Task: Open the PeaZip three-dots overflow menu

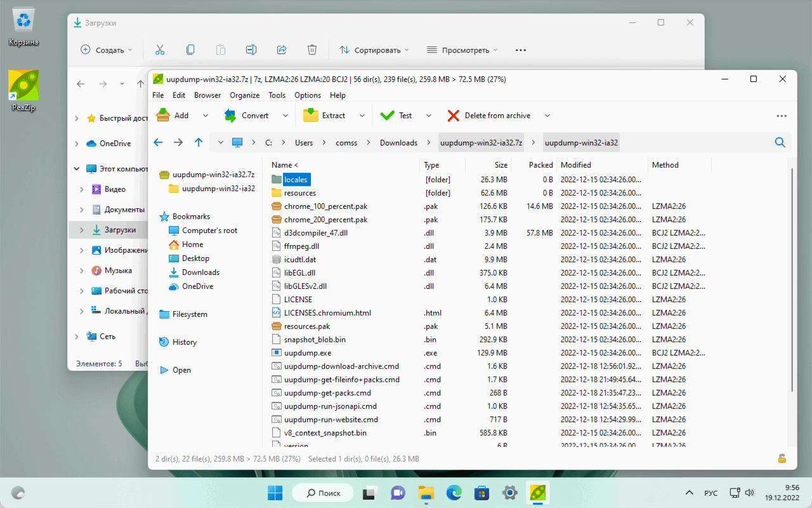Action: coord(782,116)
